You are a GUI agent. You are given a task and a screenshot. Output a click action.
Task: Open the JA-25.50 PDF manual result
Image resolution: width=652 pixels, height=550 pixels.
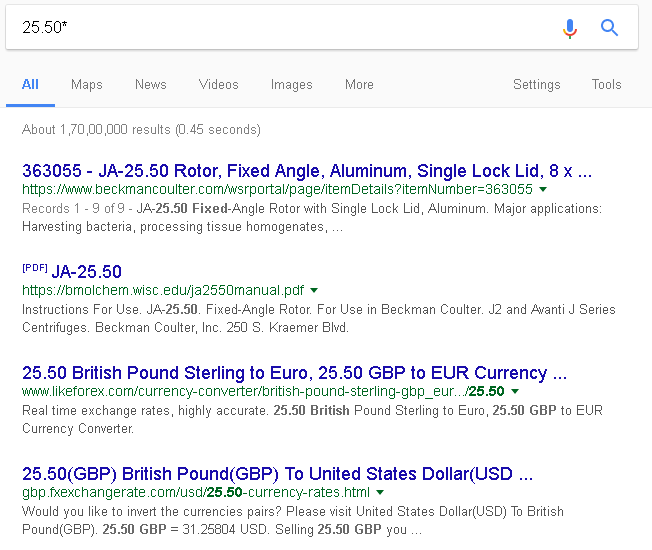(86, 272)
